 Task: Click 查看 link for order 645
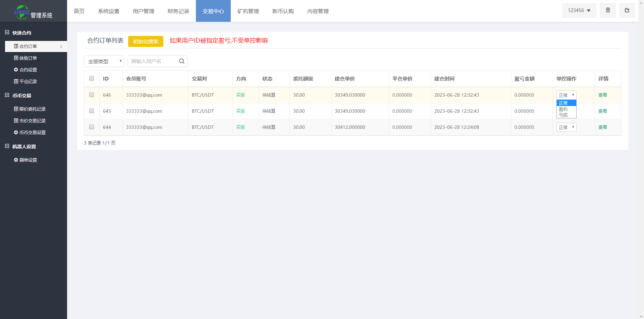[x=602, y=111]
